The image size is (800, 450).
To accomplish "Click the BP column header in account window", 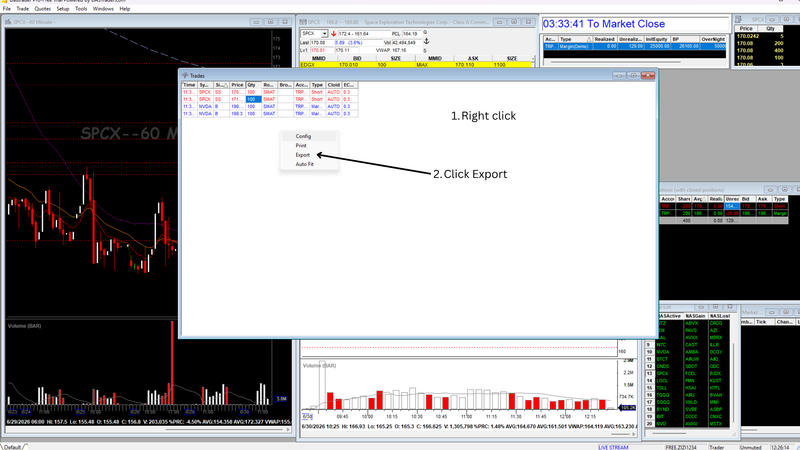I will pyautogui.click(x=685, y=39).
